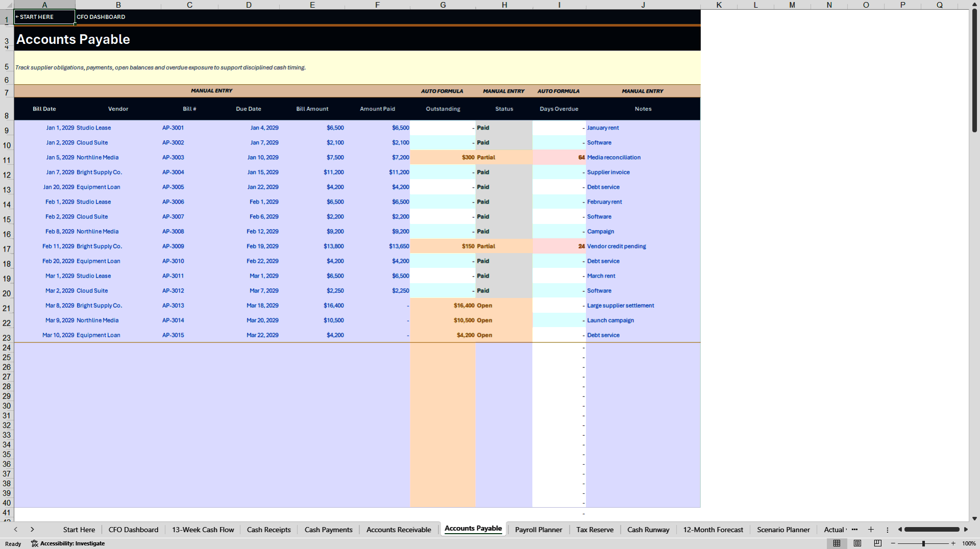Screen dimensions: 980x549
Task: Switch to 12-Month Forecast tab
Action: 713,530
